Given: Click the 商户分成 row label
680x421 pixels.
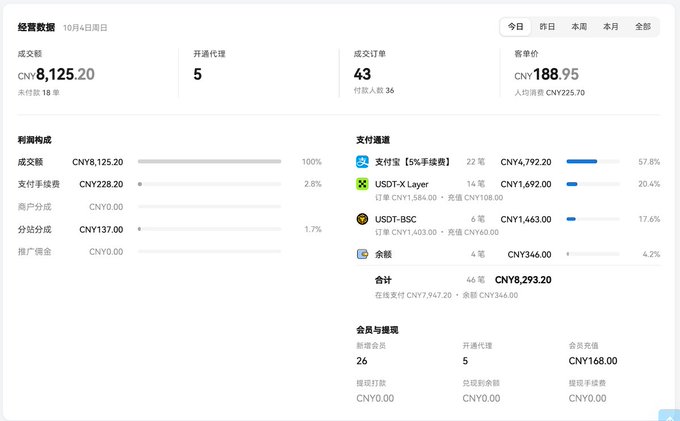Looking at the screenshot, I should tap(35, 207).
